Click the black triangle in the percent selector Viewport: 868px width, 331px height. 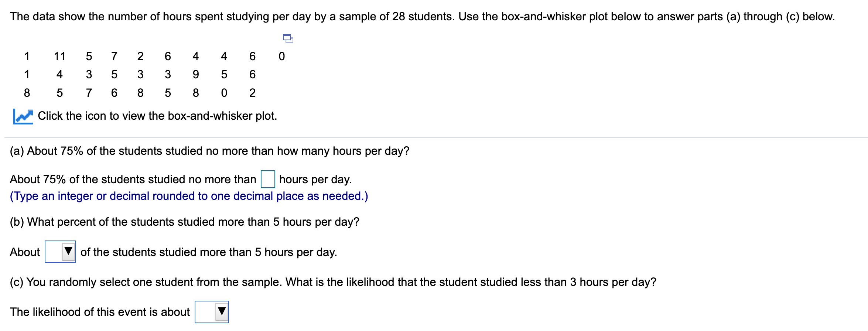pos(69,250)
